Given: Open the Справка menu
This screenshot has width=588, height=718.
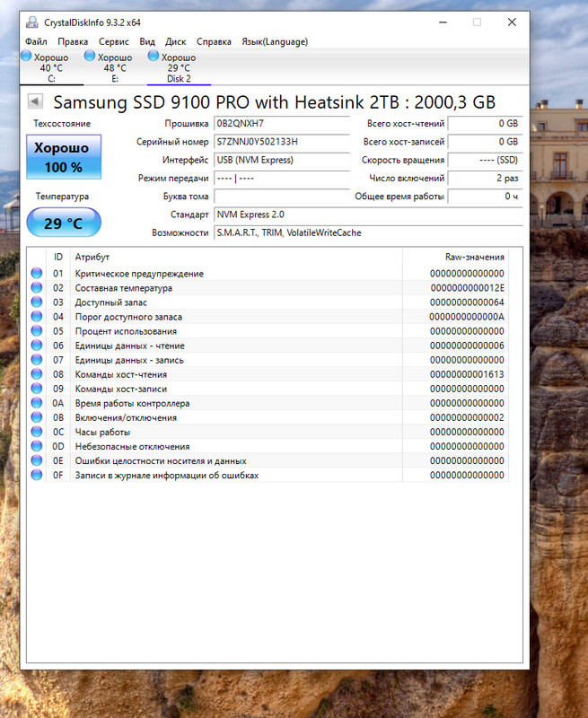Looking at the screenshot, I should [214, 41].
